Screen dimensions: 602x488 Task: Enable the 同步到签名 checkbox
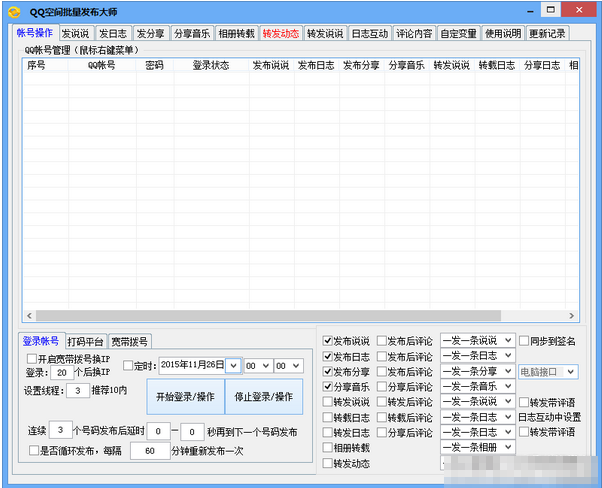tap(524, 341)
